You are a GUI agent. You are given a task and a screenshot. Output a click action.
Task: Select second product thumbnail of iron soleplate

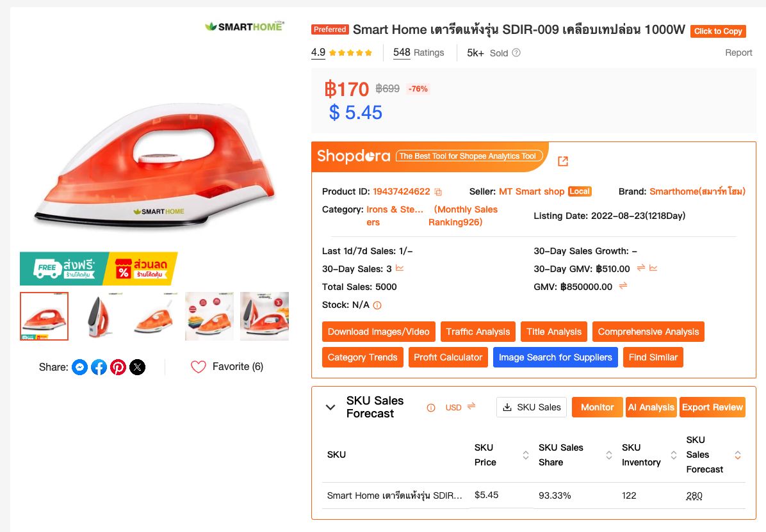[99, 316]
